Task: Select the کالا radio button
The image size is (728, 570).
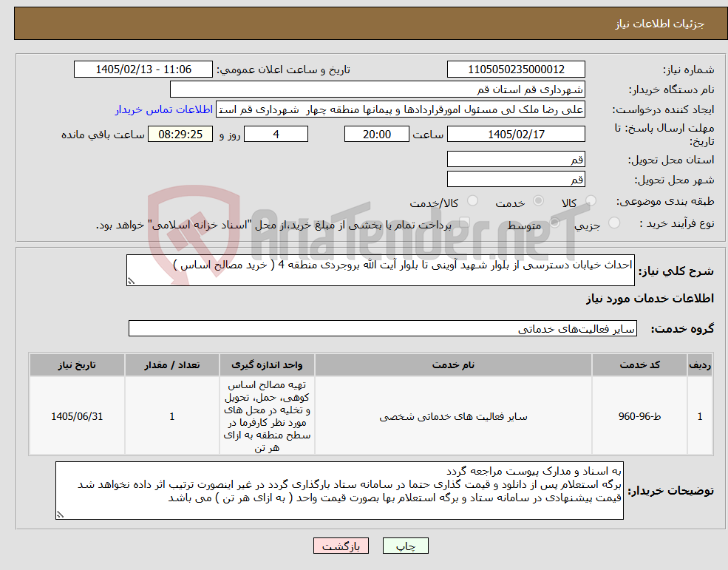Action: pos(591,200)
